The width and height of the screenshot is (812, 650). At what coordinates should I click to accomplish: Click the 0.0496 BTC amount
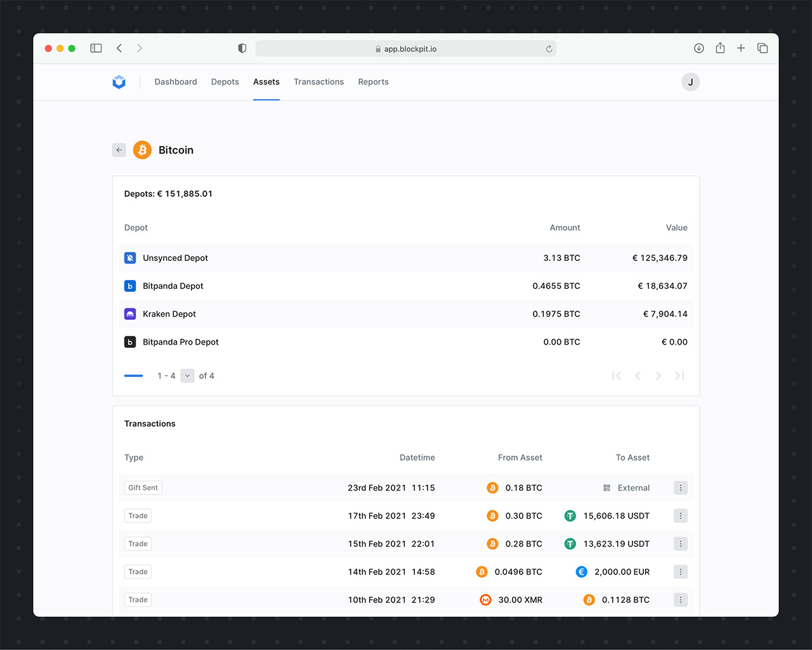(x=518, y=571)
